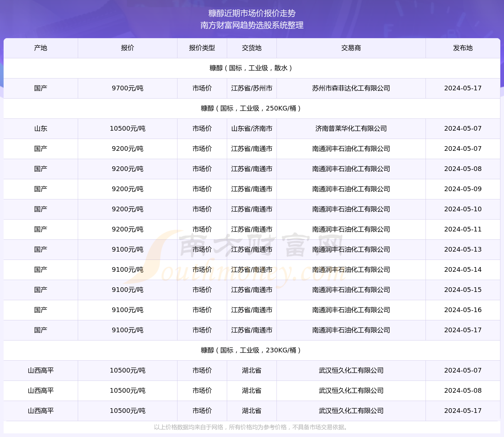Click date 2024-05-16
The image size is (504, 437).
[463, 310]
